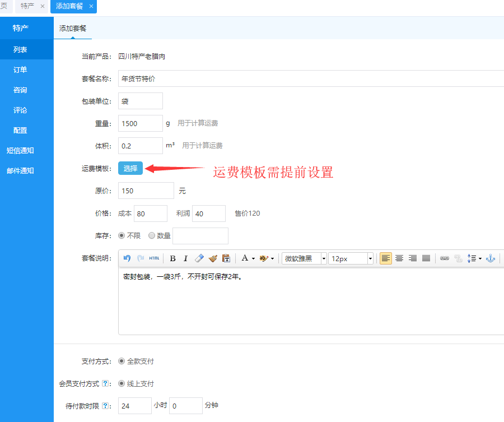Choose the 全款支付 payment radio option
The image size is (504, 422).
[122, 361]
